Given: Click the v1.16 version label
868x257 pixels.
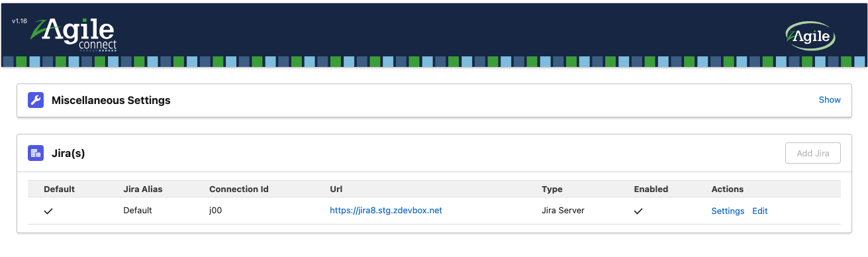Looking at the screenshot, I should (x=19, y=21).
